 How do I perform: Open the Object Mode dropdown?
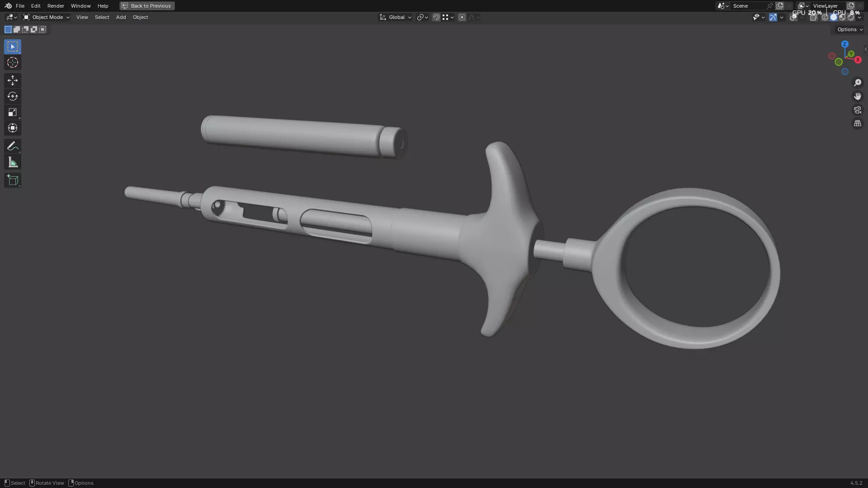pyautogui.click(x=47, y=17)
